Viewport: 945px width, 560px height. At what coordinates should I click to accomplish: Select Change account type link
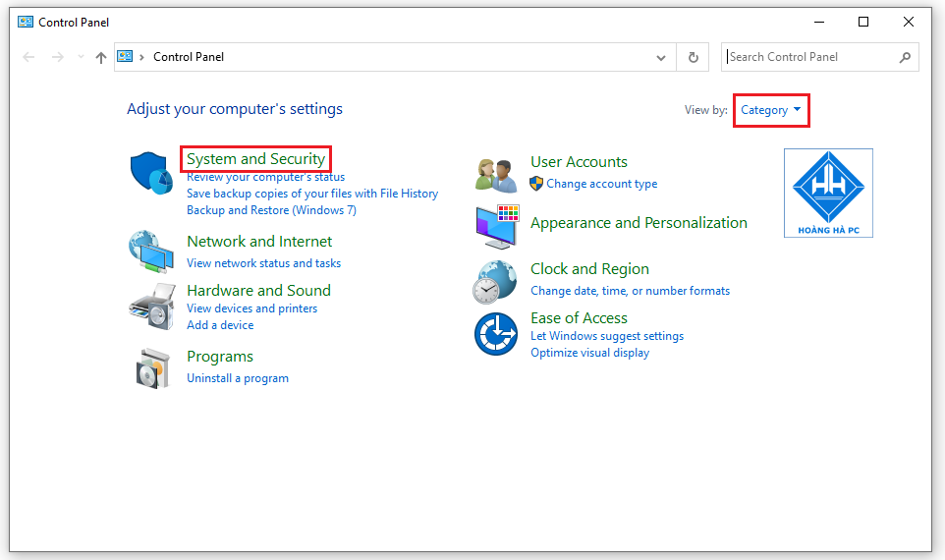[x=602, y=184]
